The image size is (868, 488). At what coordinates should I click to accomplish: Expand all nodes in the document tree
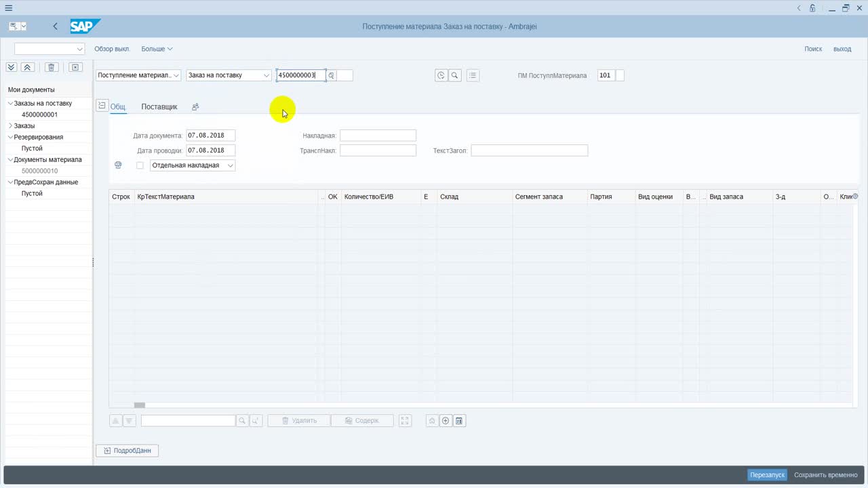click(12, 67)
